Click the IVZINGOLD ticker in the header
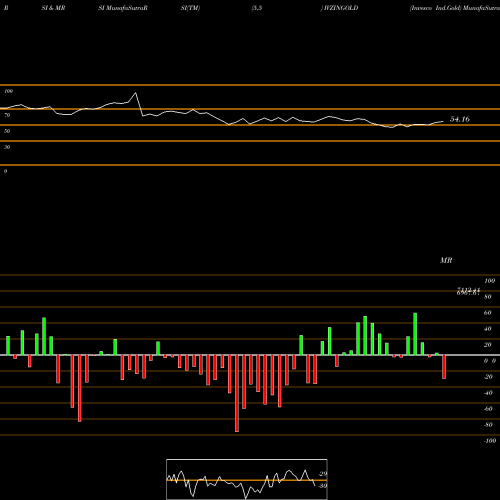Image resolution: width=500 pixels, height=500 pixels. click(340, 8)
